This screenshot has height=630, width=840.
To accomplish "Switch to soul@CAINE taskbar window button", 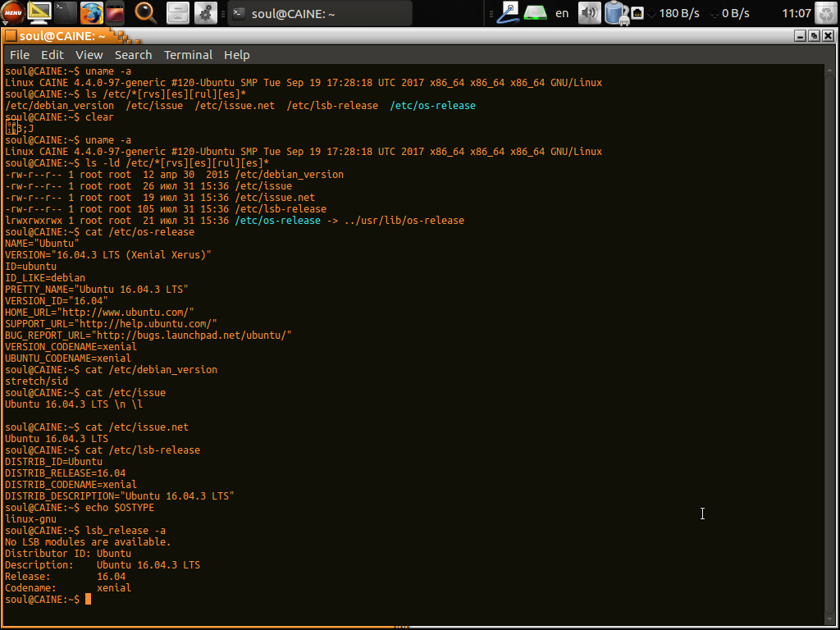I will coord(320,13).
